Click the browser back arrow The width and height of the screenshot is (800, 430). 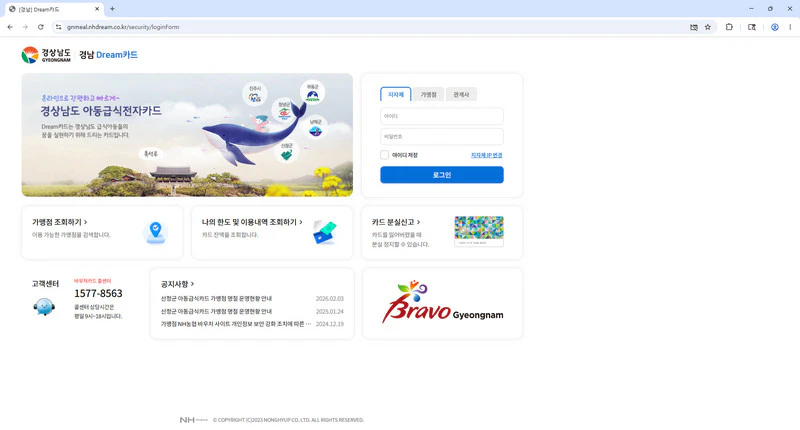[x=10, y=27]
